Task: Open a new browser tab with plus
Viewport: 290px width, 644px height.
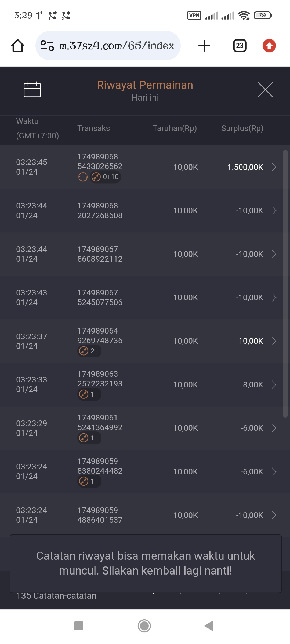Action: tap(204, 46)
